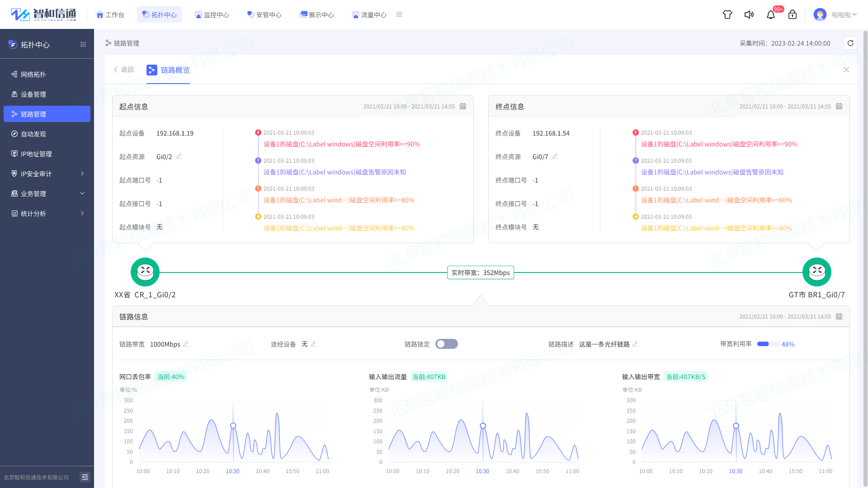Refresh the 采集时间 data with the refresh icon
The width and height of the screenshot is (868, 488).
[850, 43]
